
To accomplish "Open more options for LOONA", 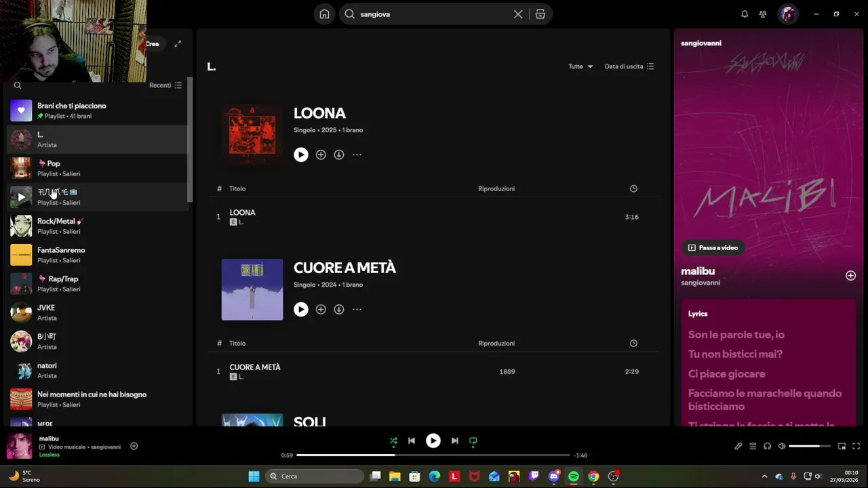I will click(357, 155).
